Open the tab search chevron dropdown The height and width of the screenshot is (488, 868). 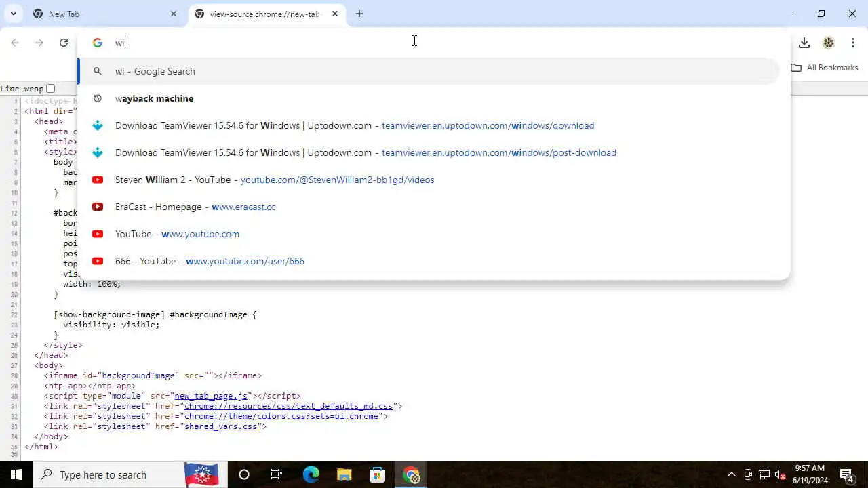click(x=13, y=14)
